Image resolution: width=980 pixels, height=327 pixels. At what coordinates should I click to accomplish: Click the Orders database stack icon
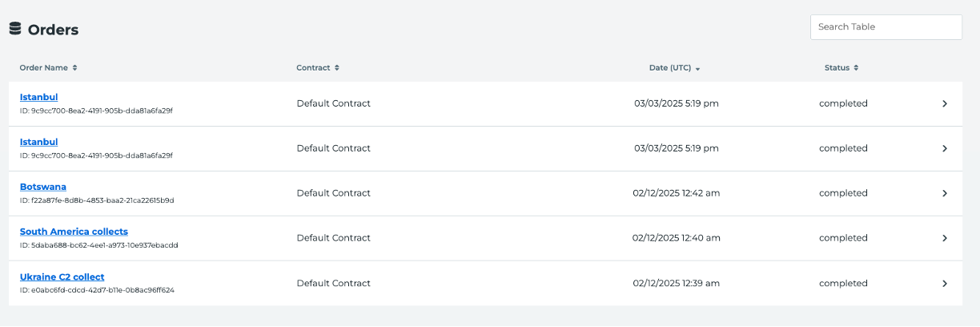15,29
